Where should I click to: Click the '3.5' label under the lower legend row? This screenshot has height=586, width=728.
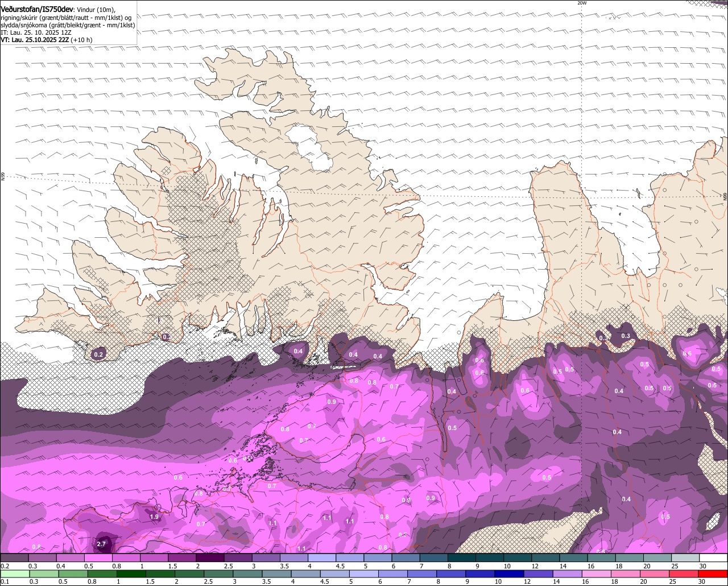click(x=267, y=581)
